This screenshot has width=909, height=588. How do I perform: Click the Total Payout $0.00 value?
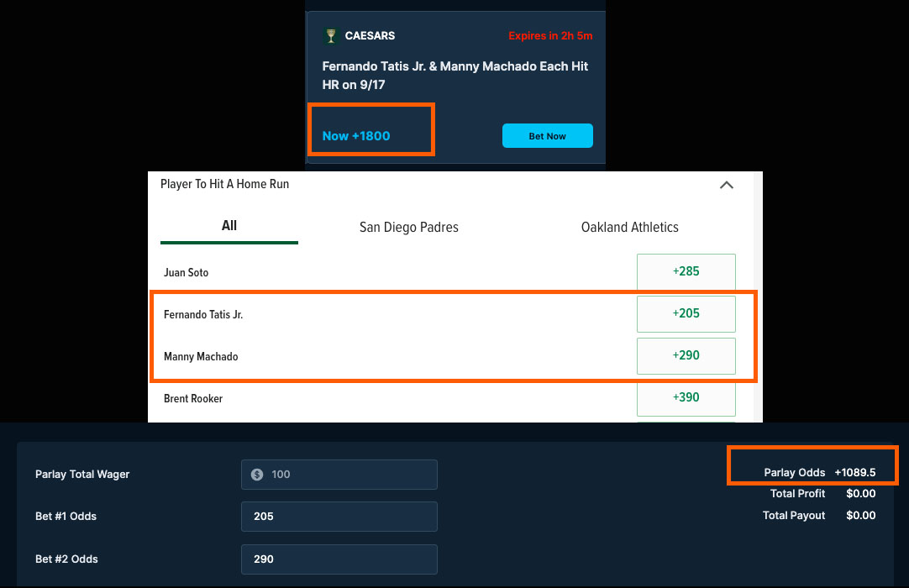861,515
